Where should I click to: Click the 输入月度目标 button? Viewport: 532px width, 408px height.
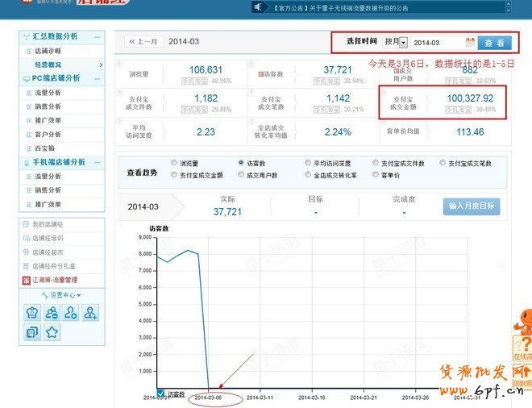[x=472, y=206]
